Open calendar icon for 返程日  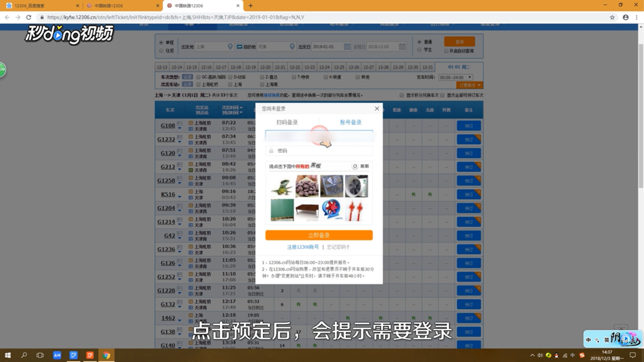tap(402, 47)
